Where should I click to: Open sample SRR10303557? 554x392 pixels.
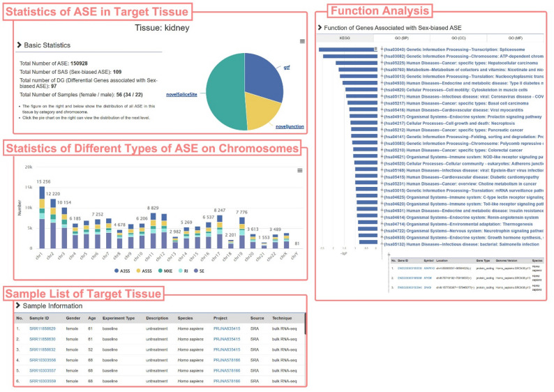point(43,371)
